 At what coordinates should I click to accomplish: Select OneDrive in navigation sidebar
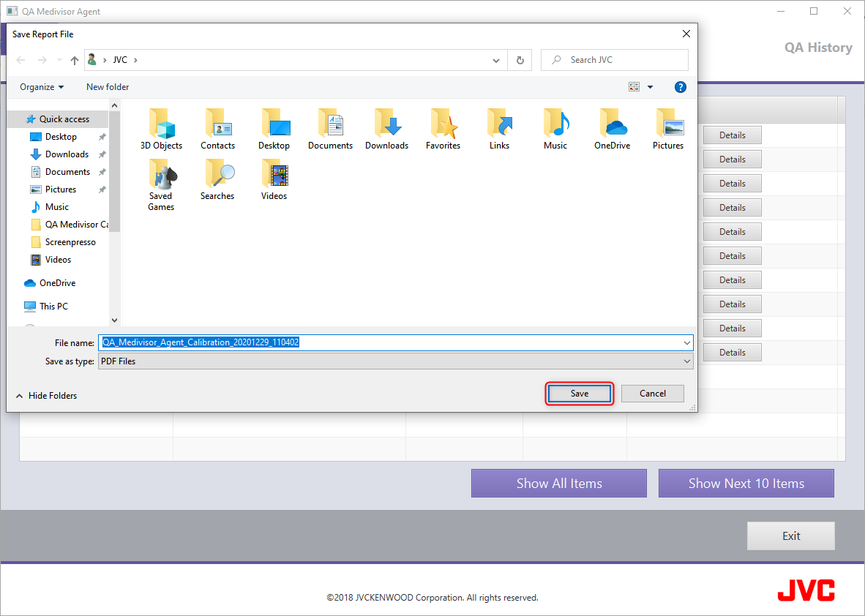(x=57, y=283)
